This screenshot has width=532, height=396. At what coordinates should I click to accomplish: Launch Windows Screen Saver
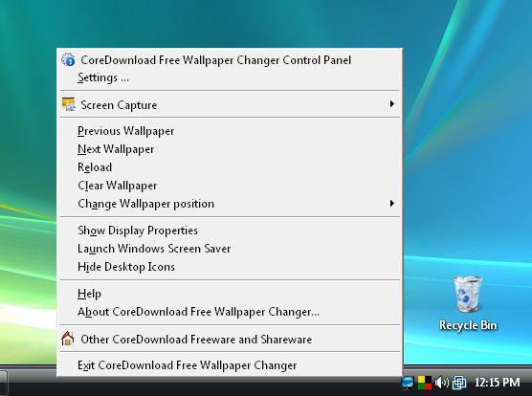point(230,249)
